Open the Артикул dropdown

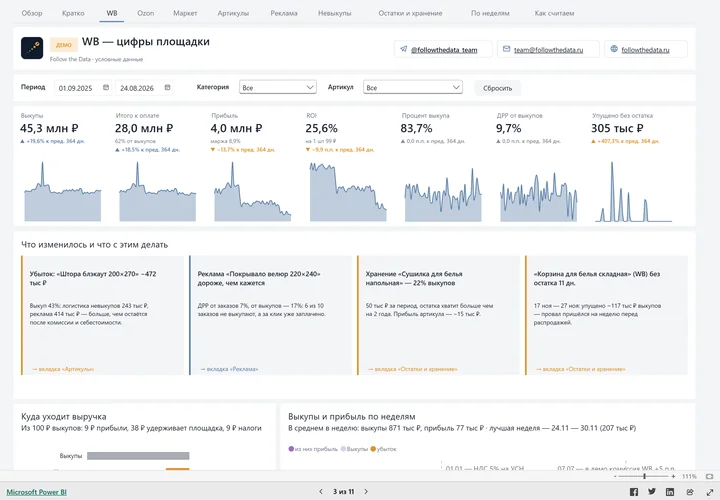click(x=413, y=87)
